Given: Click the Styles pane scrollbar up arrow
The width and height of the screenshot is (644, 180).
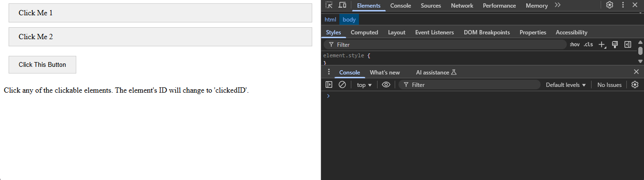Looking at the screenshot, I should pyautogui.click(x=640, y=42).
